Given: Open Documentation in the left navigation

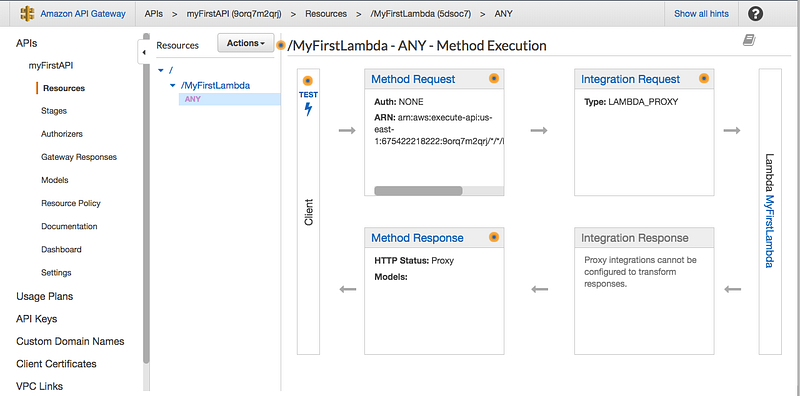Looking at the screenshot, I should [x=69, y=226].
